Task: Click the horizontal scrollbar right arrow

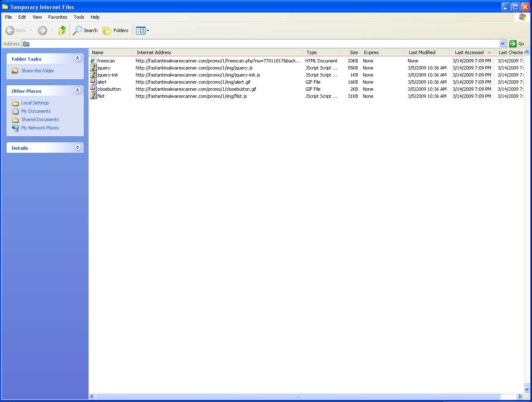Action: (519, 397)
